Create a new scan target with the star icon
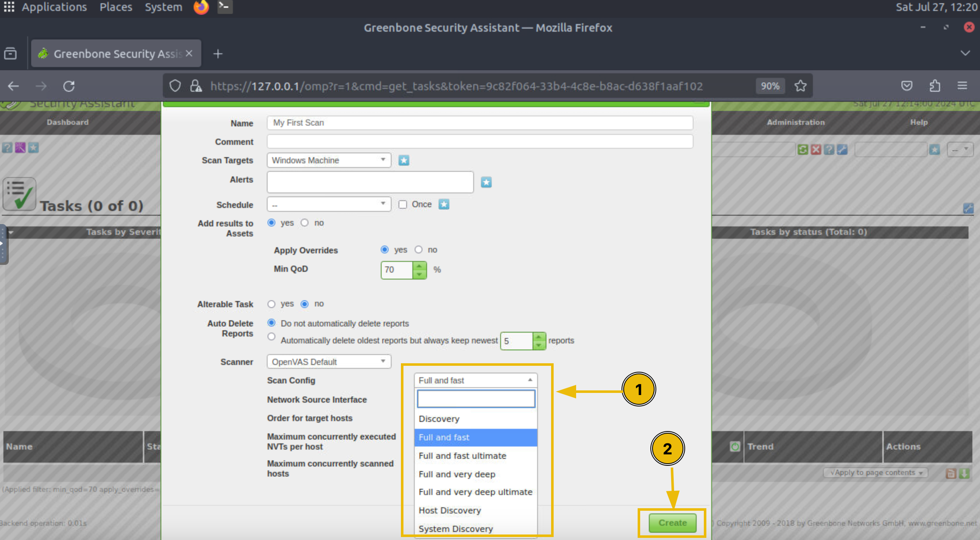The image size is (980, 540). (403, 160)
